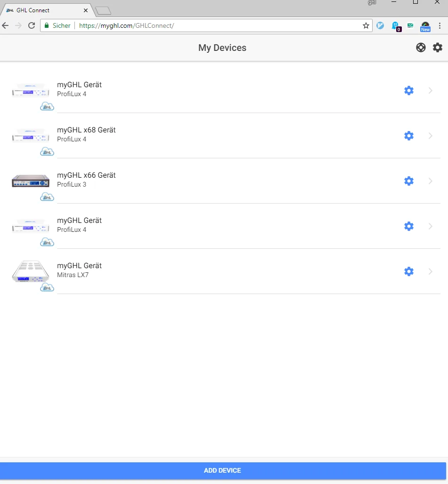This screenshot has height=484, width=448.
Task: Open settings gear for myGHL x68 Gerät
Action: (x=409, y=136)
